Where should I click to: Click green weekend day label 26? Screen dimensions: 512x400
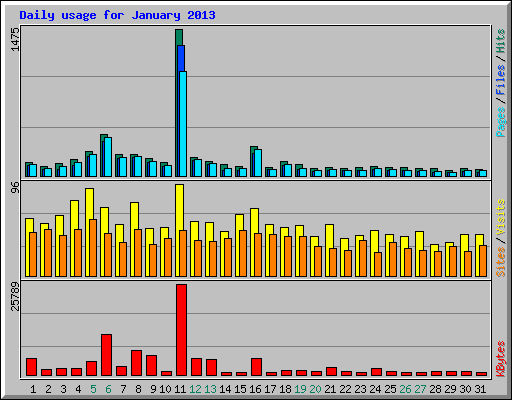tap(405, 389)
